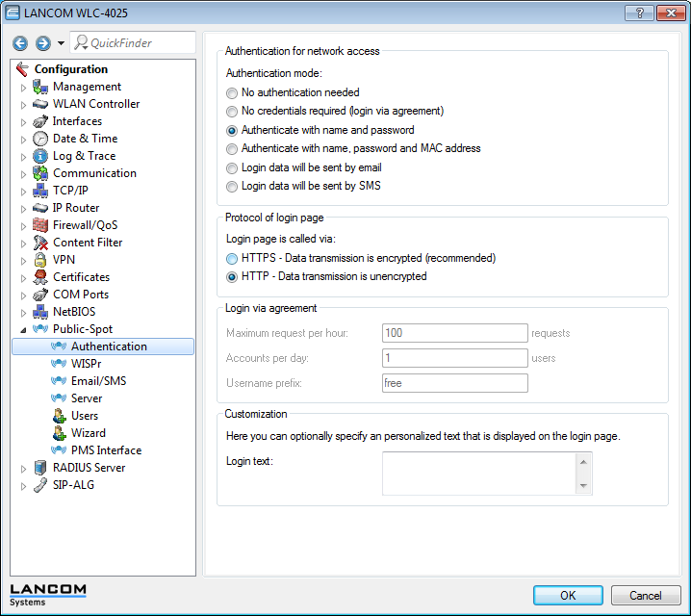Click the VPN padlock icon
Viewport: 691px width, 616px height.
40,260
